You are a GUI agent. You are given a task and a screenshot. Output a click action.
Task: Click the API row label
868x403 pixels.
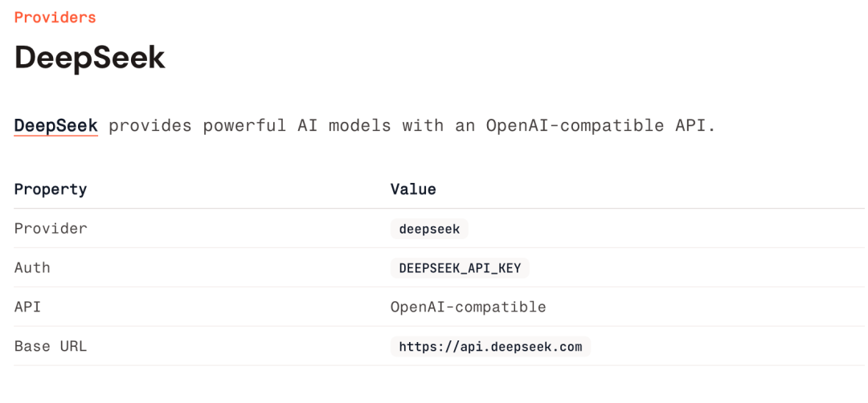coord(27,307)
